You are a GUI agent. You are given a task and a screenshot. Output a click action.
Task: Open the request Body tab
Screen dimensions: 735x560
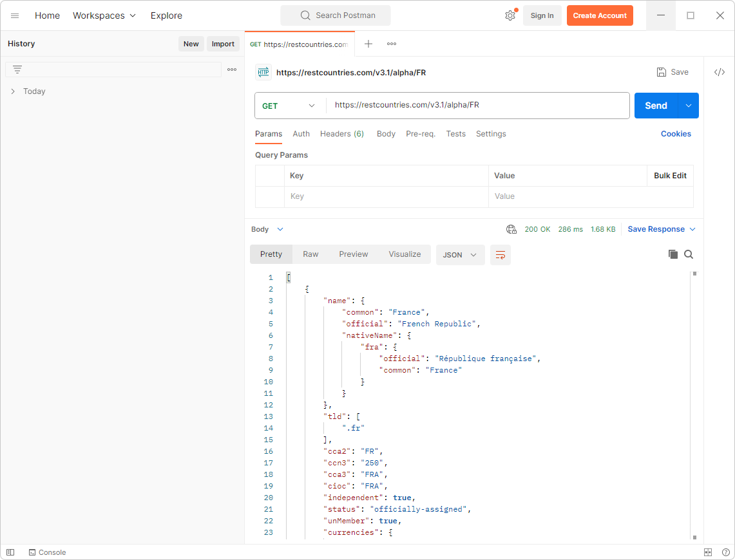click(x=386, y=134)
